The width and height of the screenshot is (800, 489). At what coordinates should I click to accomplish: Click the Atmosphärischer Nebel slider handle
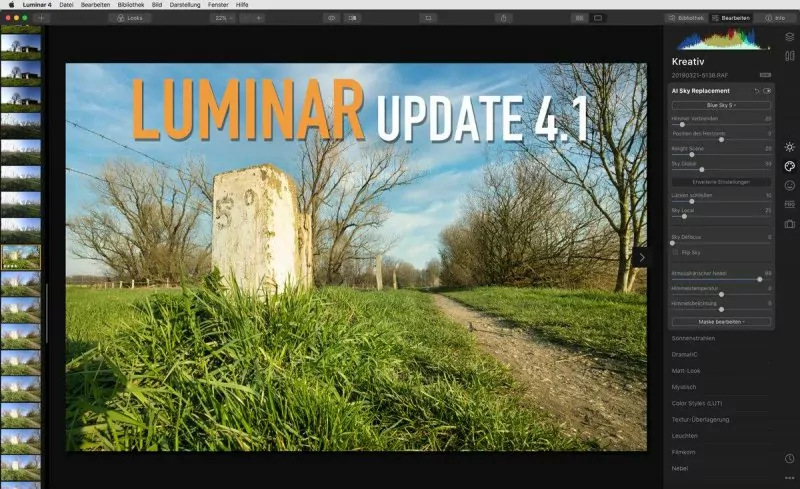[760, 279]
